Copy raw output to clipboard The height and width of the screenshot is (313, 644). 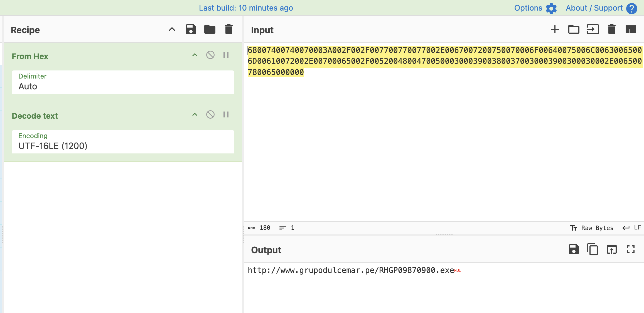click(x=593, y=250)
